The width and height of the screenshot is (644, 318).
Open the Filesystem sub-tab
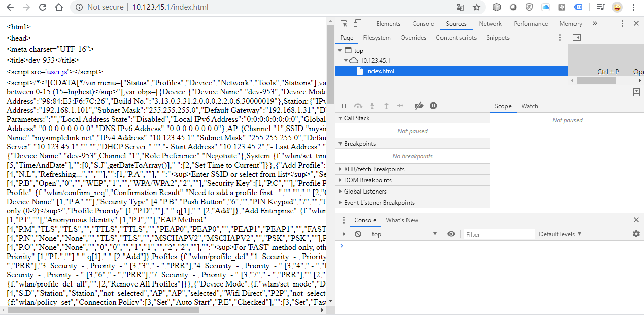point(377,37)
